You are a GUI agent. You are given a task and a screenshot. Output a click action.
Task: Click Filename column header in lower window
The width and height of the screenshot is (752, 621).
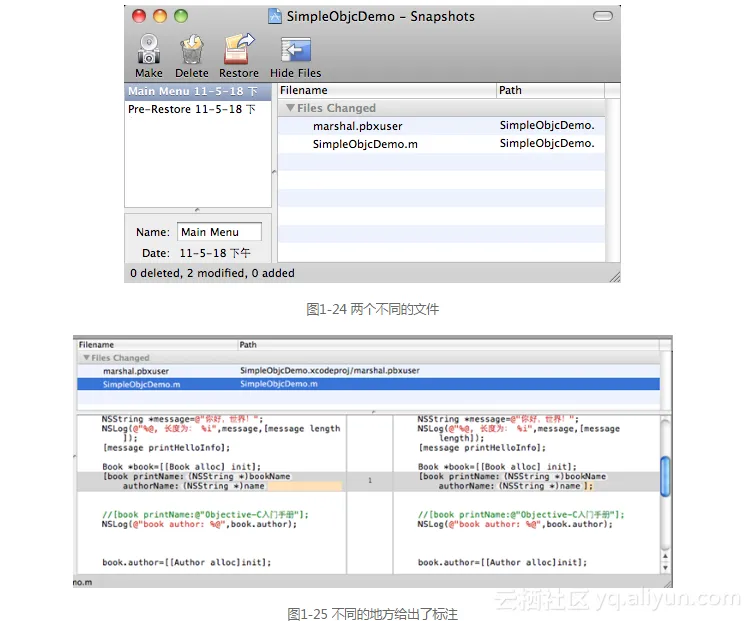tap(157, 345)
